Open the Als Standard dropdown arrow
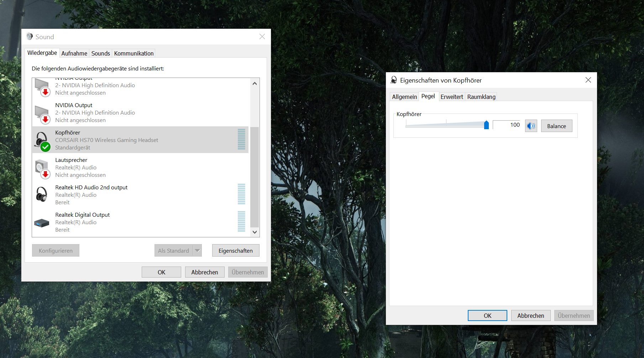The height and width of the screenshot is (358, 644). [x=198, y=251]
